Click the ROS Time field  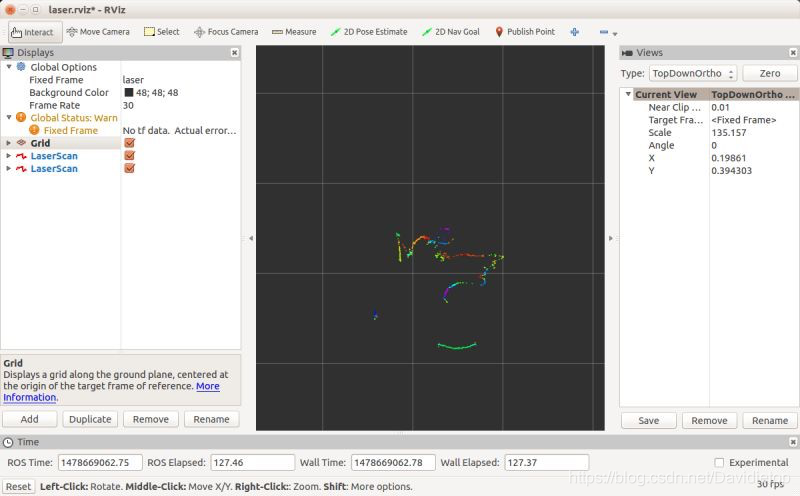coord(100,462)
